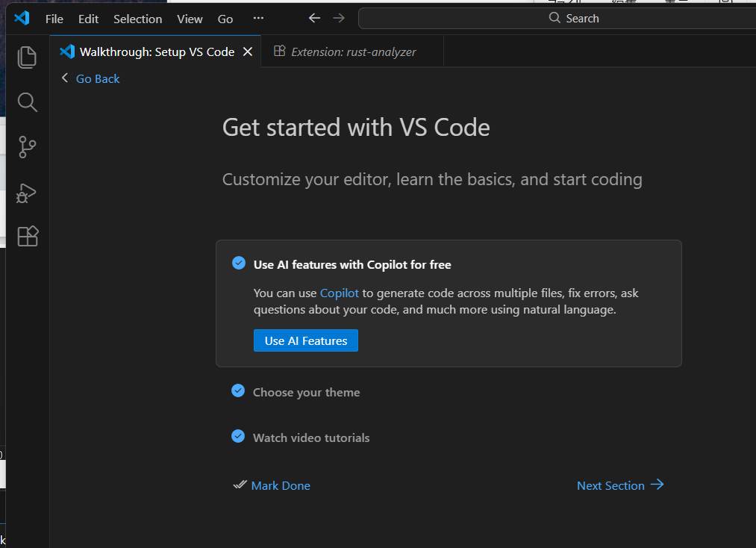Open the Selection menu
756x548 pixels.
coord(137,19)
